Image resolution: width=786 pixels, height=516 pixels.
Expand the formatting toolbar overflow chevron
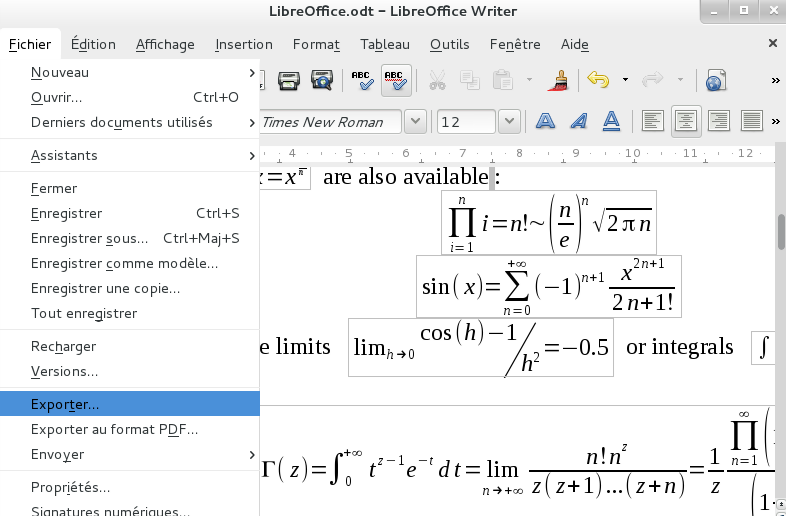click(x=775, y=121)
